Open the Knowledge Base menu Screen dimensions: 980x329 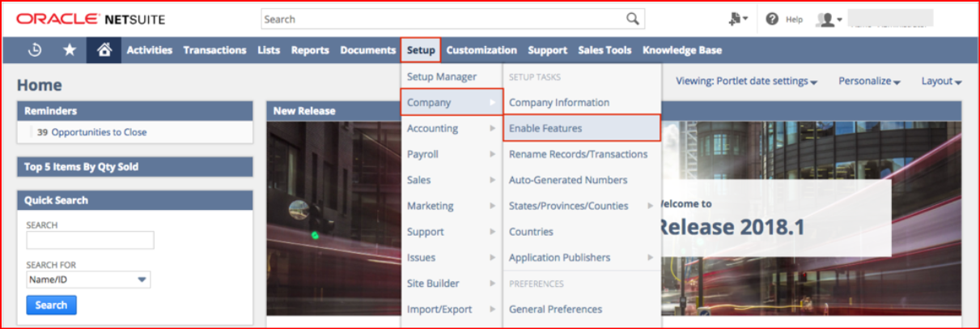[682, 50]
